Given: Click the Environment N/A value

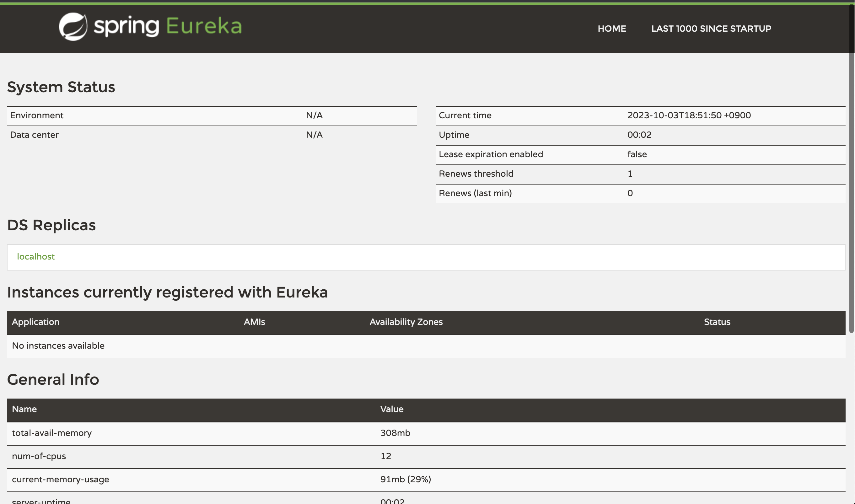Looking at the screenshot, I should [x=314, y=115].
